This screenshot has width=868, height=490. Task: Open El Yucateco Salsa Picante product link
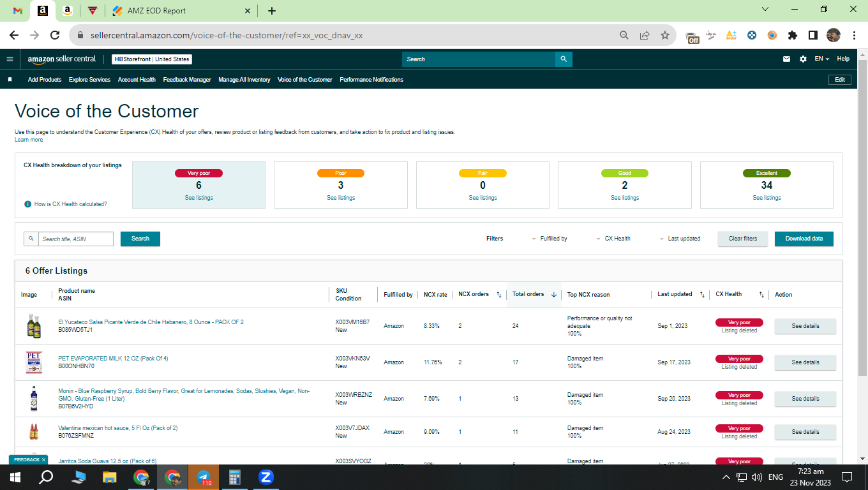151,322
